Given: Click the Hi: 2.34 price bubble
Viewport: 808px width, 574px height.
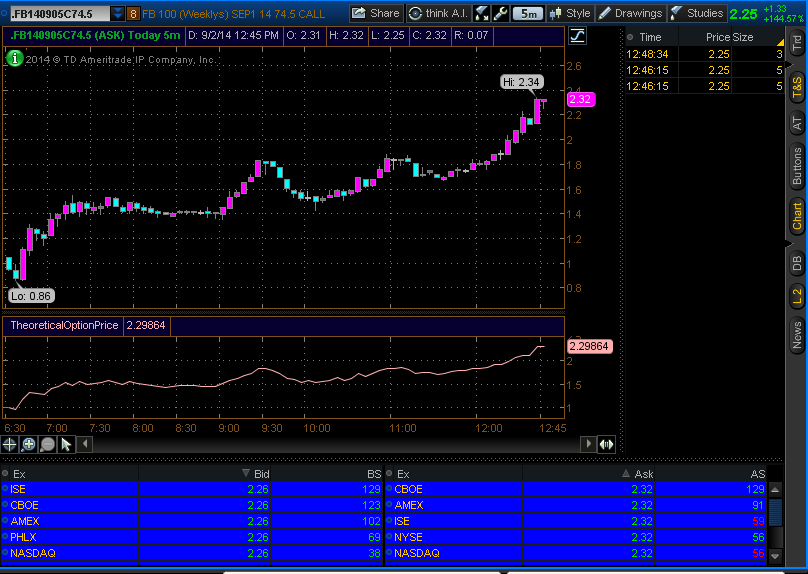Looking at the screenshot, I should click(x=521, y=82).
